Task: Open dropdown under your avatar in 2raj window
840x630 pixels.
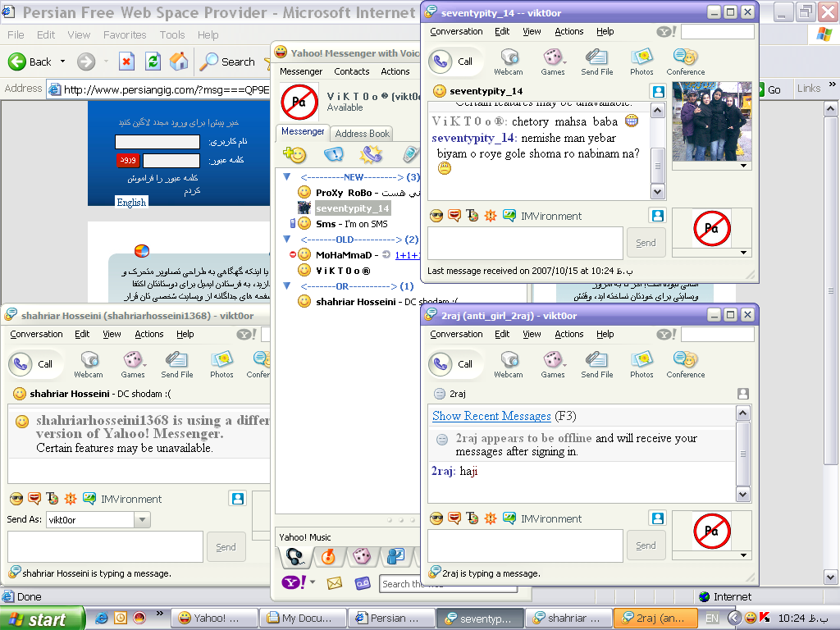Action: 743,555
